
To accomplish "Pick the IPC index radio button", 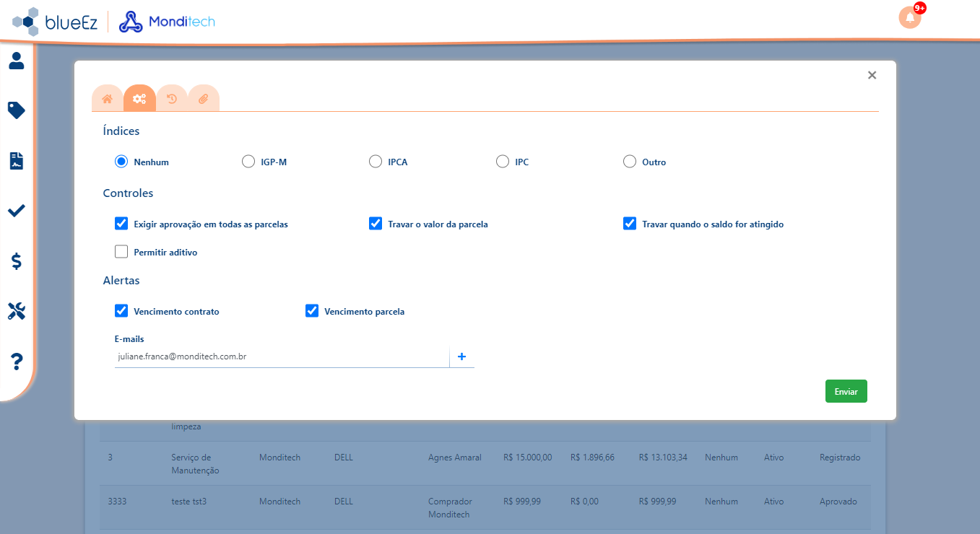I will pos(503,162).
